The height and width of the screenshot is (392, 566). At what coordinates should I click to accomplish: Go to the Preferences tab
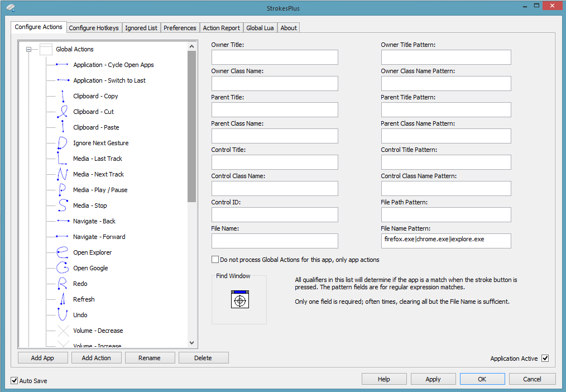(x=180, y=28)
